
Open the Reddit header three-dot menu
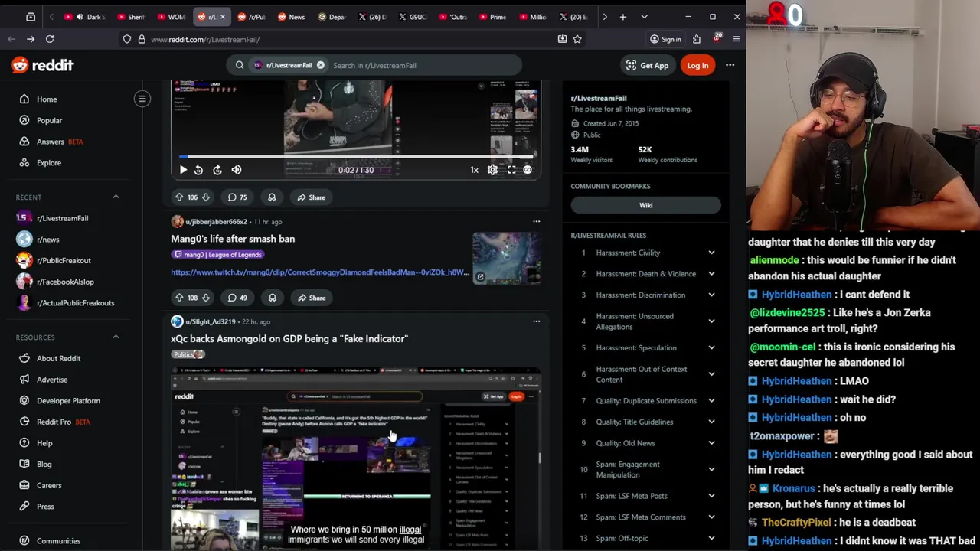pyautogui.click(x=730, y=66)
